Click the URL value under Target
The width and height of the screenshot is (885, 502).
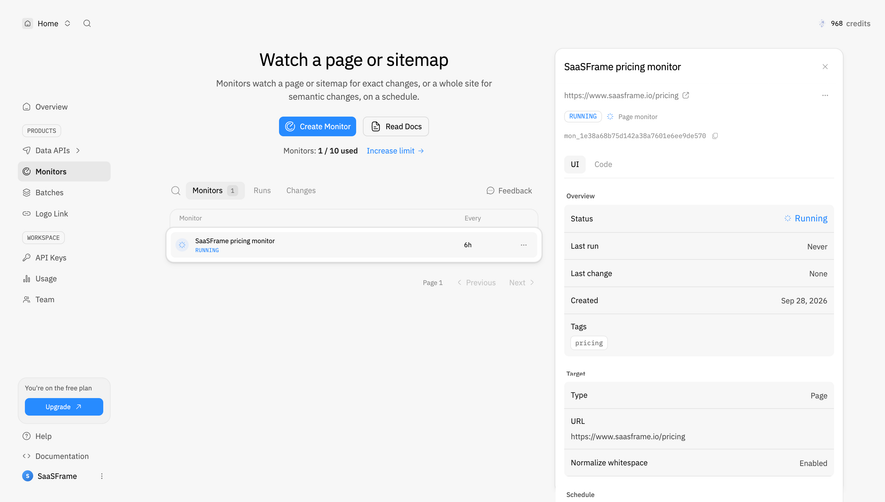point(628,436)
